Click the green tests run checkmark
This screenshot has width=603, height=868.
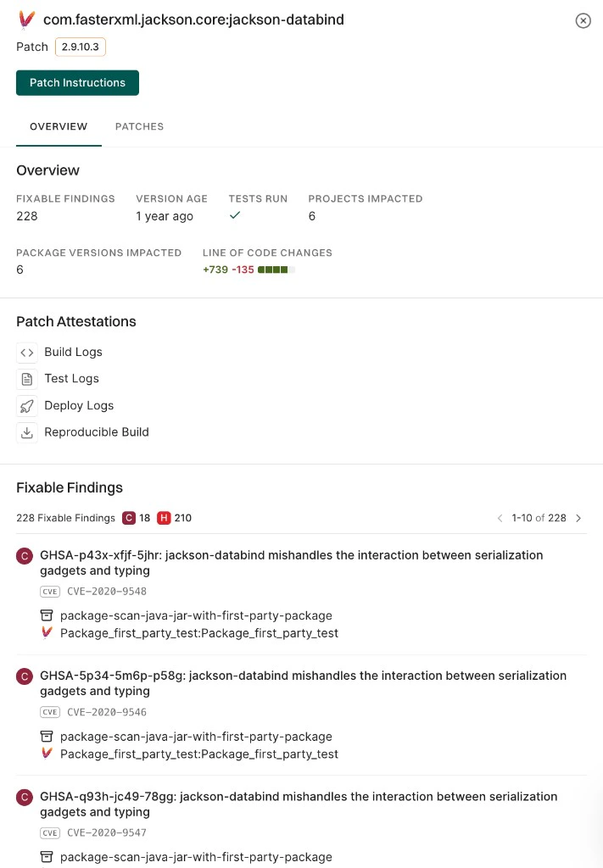click(x=234, y=214)
